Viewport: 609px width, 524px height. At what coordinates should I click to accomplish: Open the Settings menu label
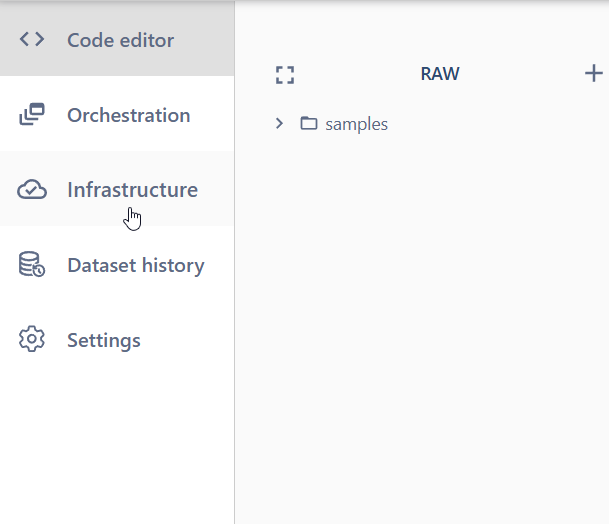tap(104, 341)
